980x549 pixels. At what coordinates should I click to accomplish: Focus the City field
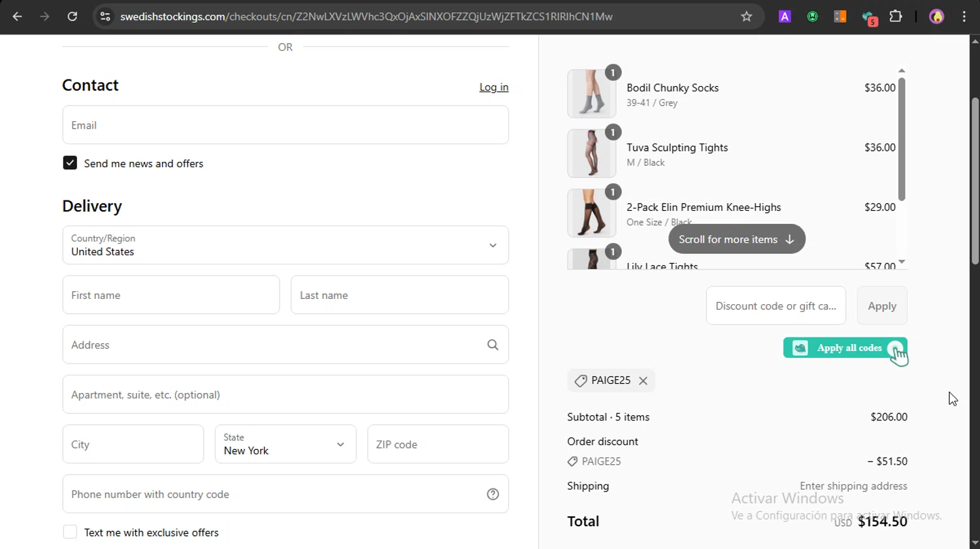coord(133,444)
